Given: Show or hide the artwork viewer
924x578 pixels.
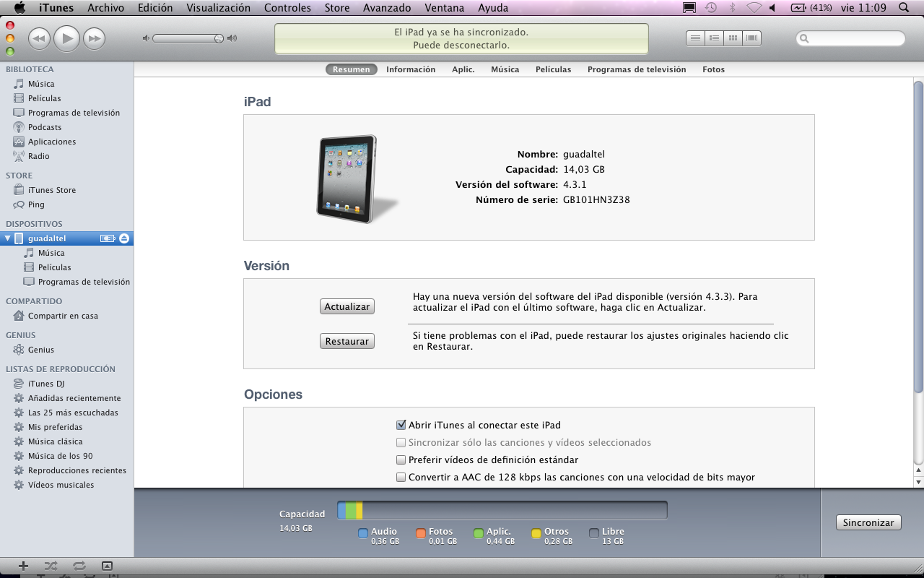Looking at the screenshot, I should pos(107,566).
